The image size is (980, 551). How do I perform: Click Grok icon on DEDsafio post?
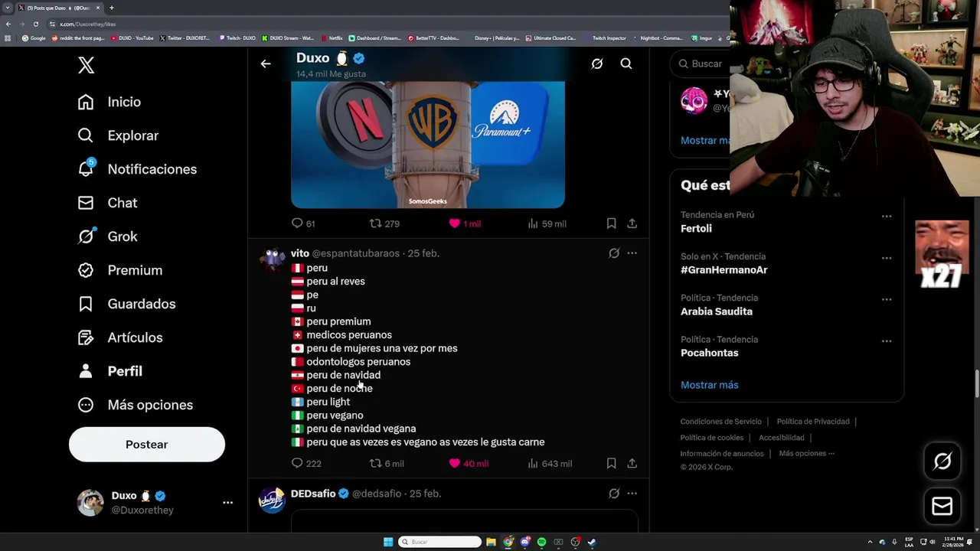click(614, 494)
